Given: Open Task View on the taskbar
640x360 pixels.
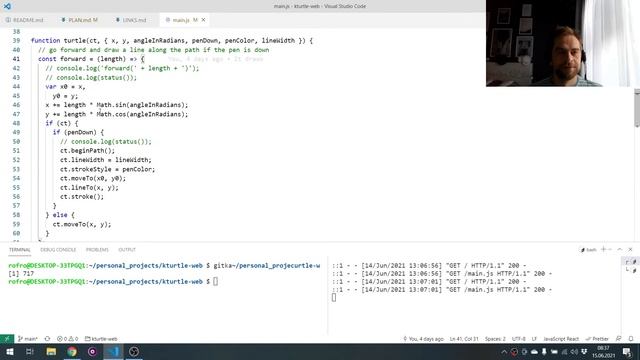Looking at the screenshot, I should pyautogui.click(x=29, y=351).
